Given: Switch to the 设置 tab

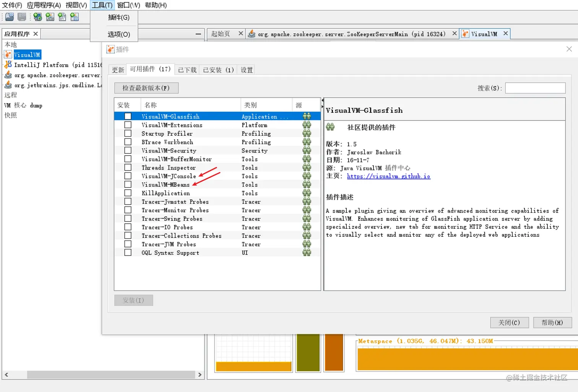Looking at the screenshot, I should point(247,70).
